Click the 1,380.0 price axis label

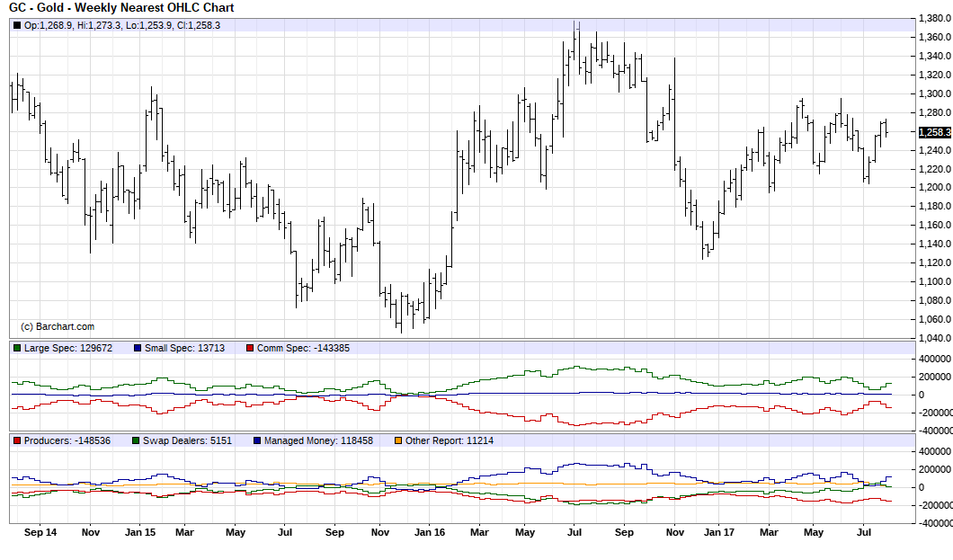[935, 19]
